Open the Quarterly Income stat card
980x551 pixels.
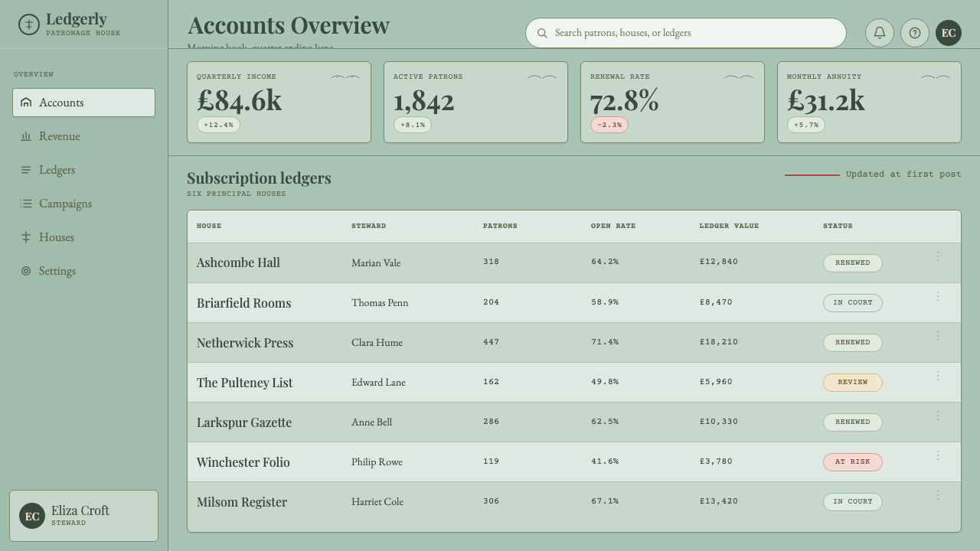point(279,103)
